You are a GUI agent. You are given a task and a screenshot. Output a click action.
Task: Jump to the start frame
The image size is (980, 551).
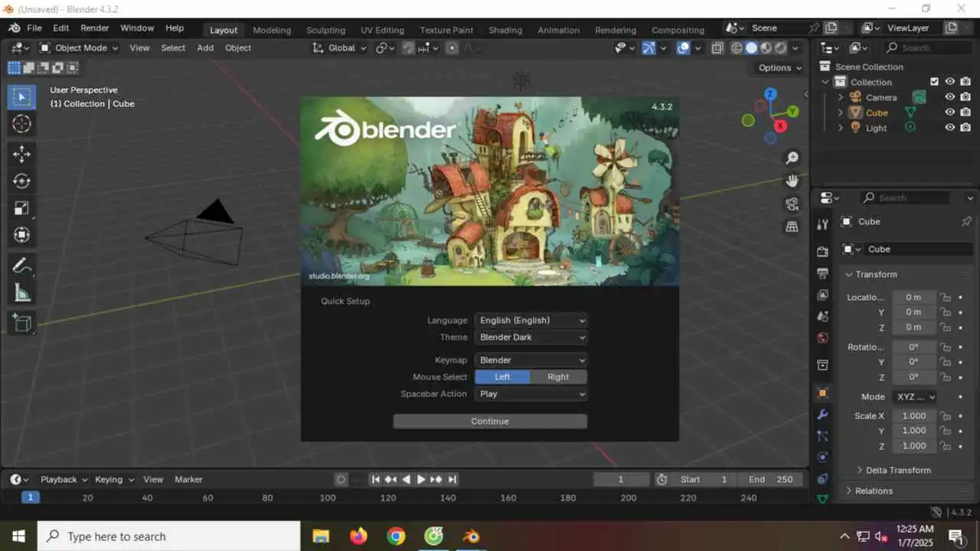(375, 479)
